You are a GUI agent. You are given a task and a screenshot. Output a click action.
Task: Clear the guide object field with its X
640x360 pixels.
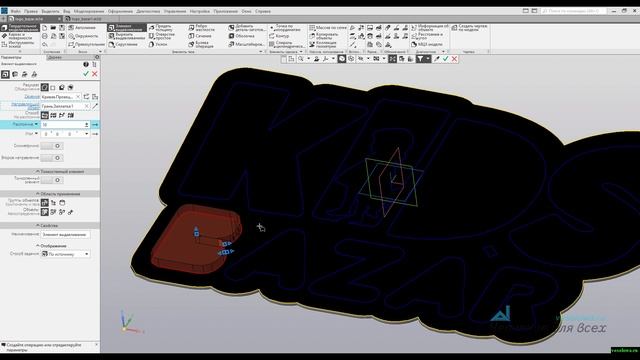pyautogui.click(x=87, y=106)
